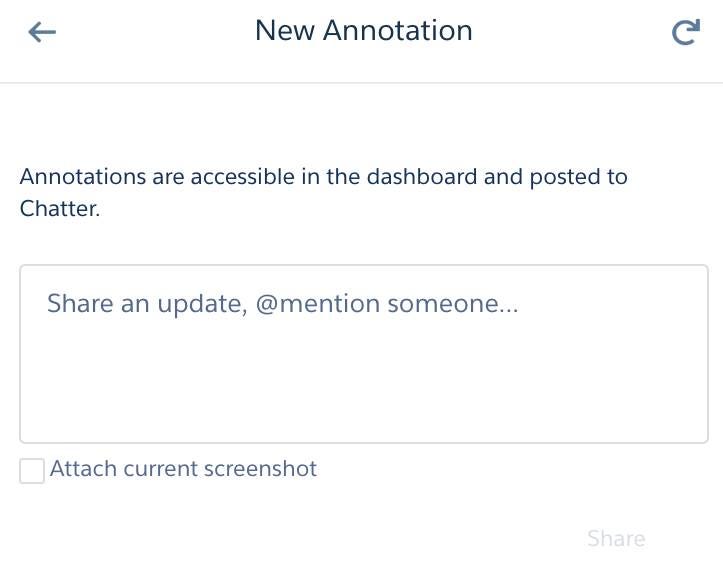
Task: Enable attaching the current screenshot
Action: pyautogui.click(x=32, y=470)
